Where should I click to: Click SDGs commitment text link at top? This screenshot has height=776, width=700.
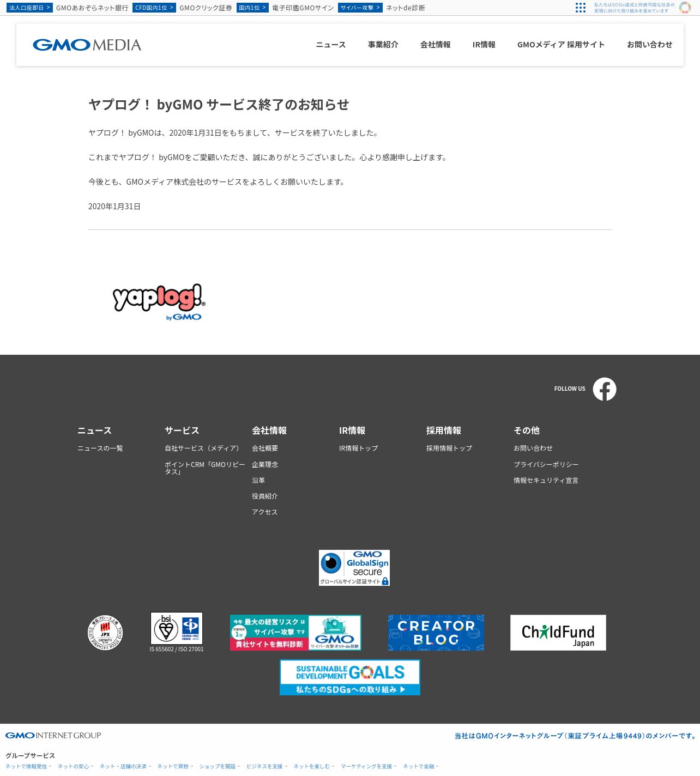(635, 8)
